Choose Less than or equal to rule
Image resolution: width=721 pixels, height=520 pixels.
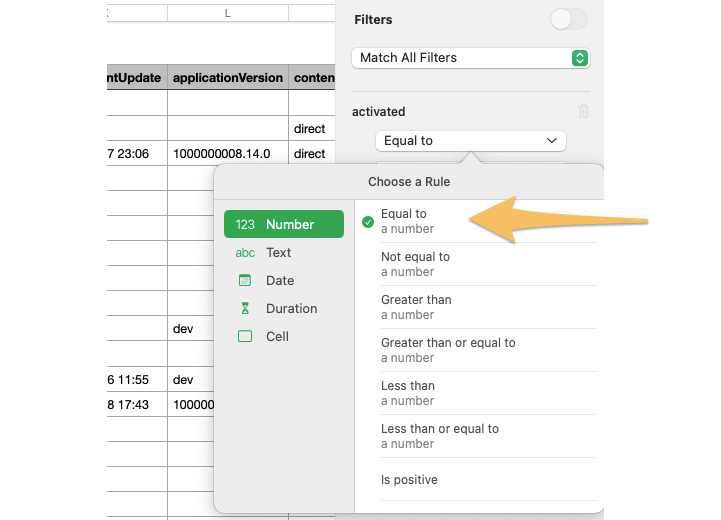coord(439,436)
